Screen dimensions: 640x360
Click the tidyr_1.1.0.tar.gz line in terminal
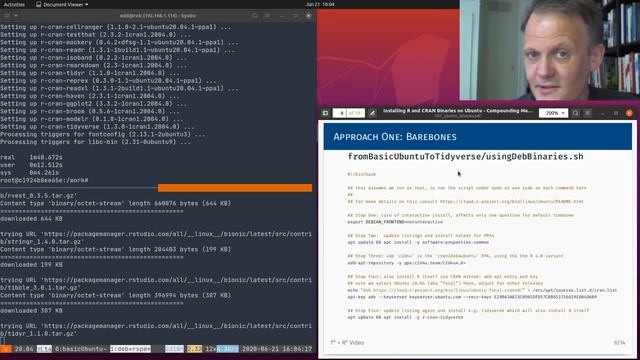click(x=39, y=334)
